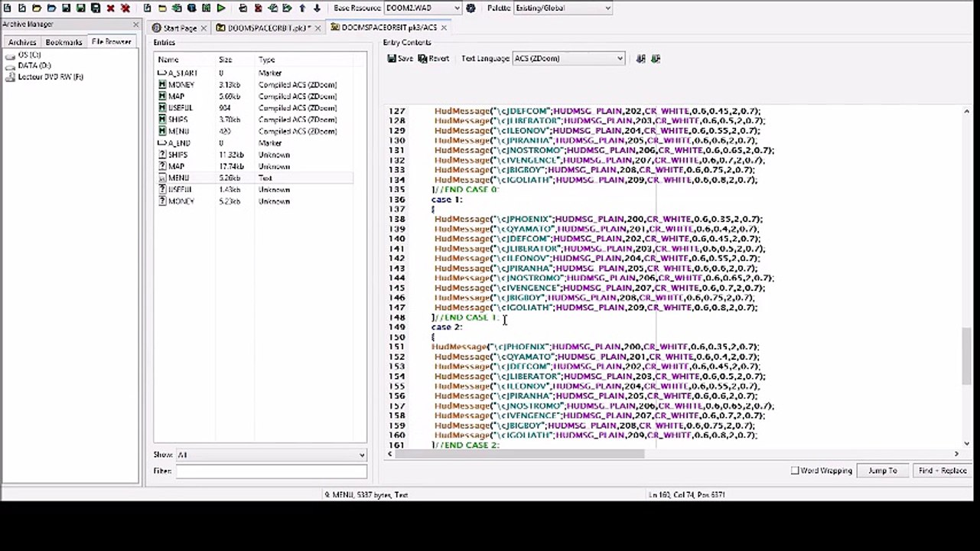Switch to the File Browser tab

pos(111,42)
